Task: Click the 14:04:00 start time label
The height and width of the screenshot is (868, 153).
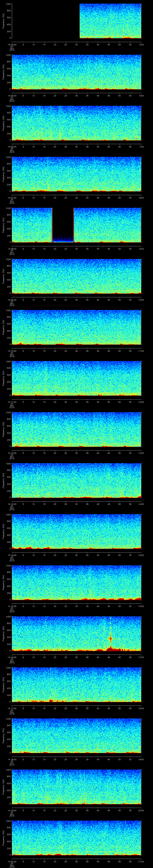Action: coord(12,44)
